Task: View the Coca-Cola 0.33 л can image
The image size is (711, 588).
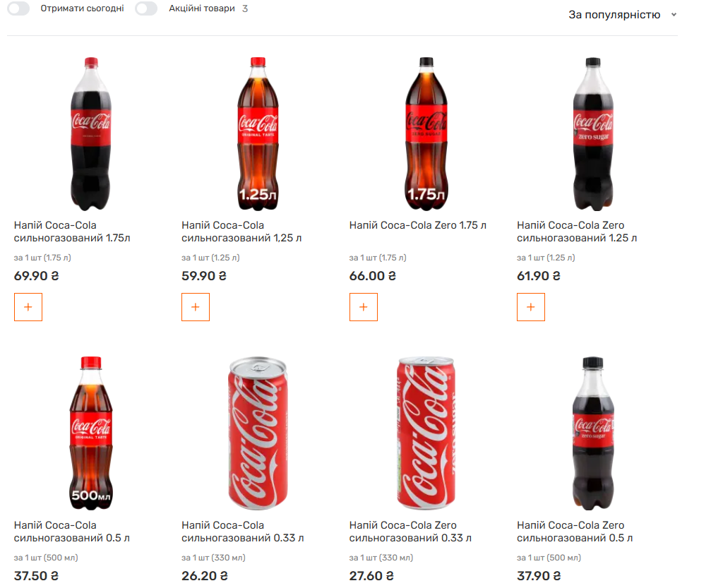Action: 258,433
